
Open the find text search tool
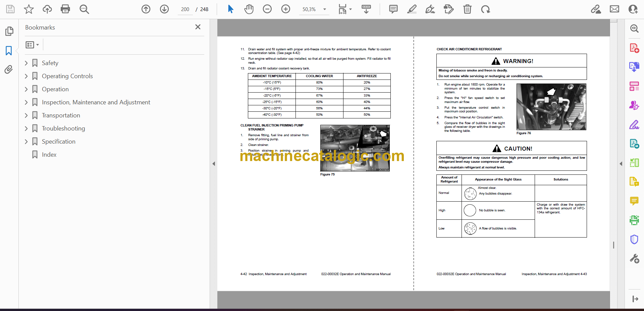[x=84, y=9]
